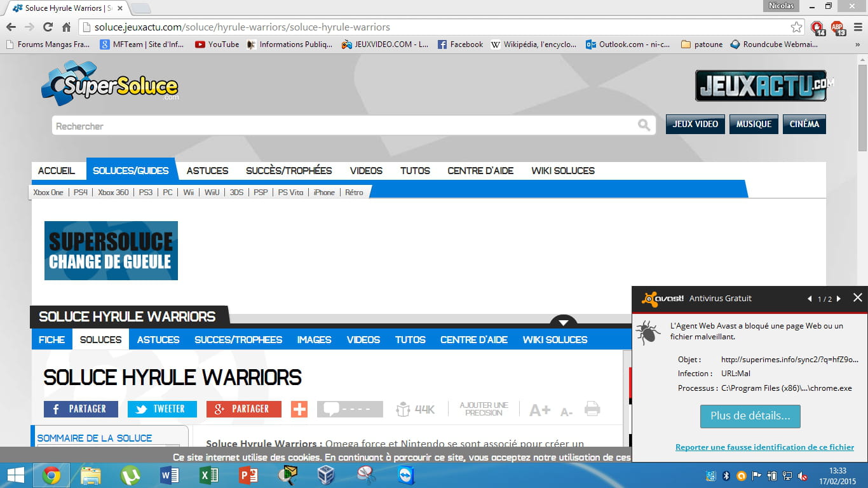Image resolution: width=868 pixels, height=488 pixels.
Task: Select the IMAGES tab
Action: 314,339
